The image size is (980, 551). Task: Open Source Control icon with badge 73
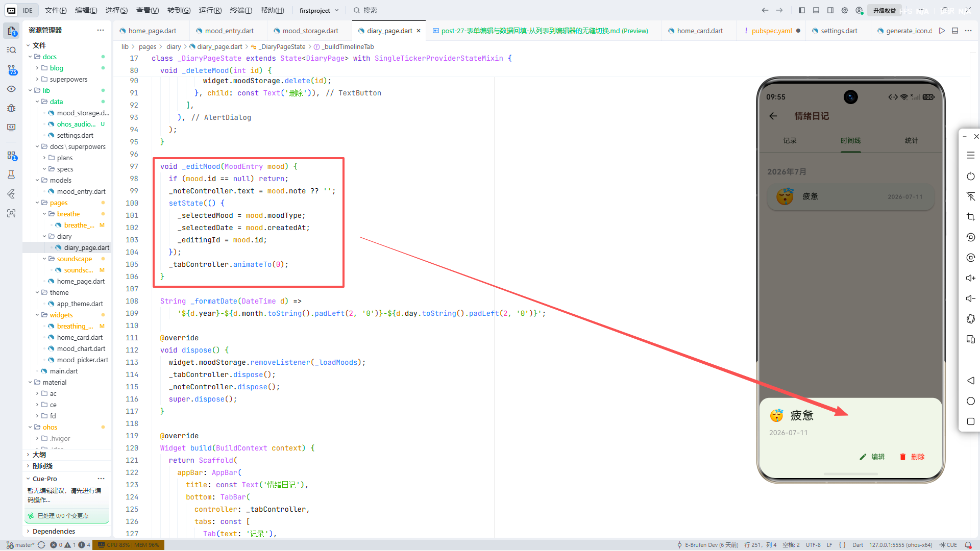coord(11,70)
